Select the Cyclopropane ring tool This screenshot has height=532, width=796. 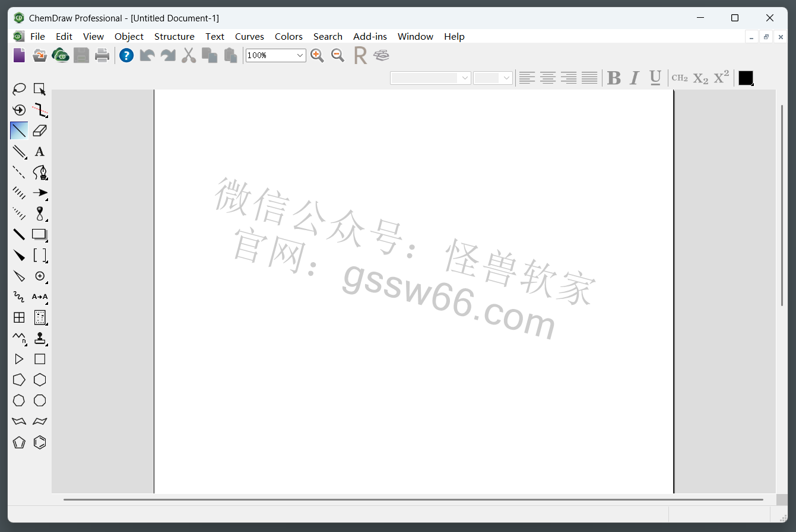coord(19,359)
